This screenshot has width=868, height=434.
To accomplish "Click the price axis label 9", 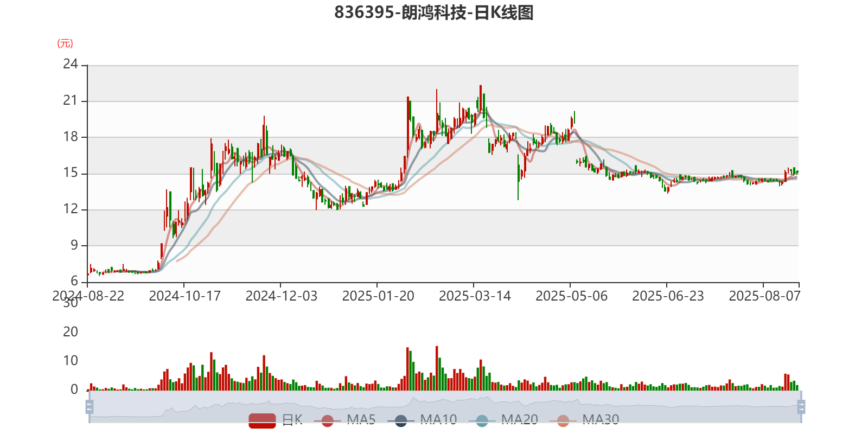I will tap(74, 245).
